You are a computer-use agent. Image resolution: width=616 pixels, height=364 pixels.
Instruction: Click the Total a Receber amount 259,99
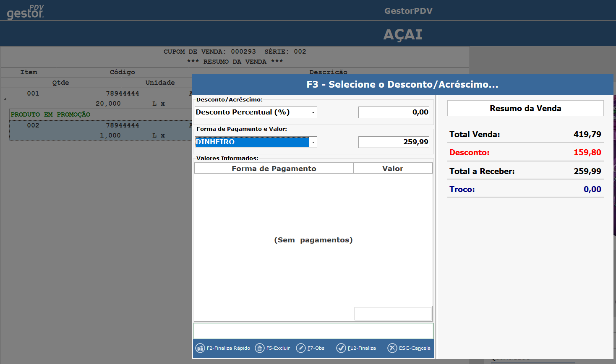[587, 171]
